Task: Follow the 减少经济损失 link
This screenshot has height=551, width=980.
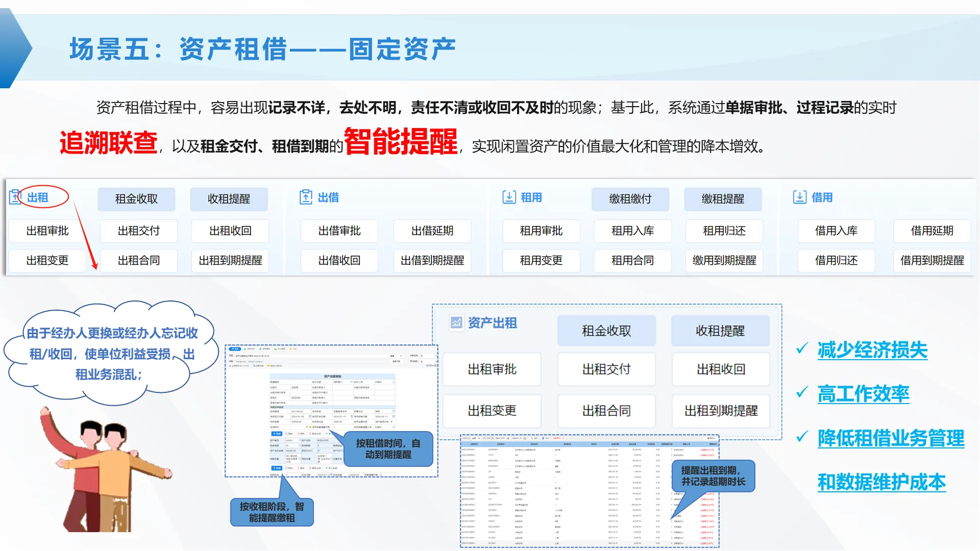Action: 872,350
